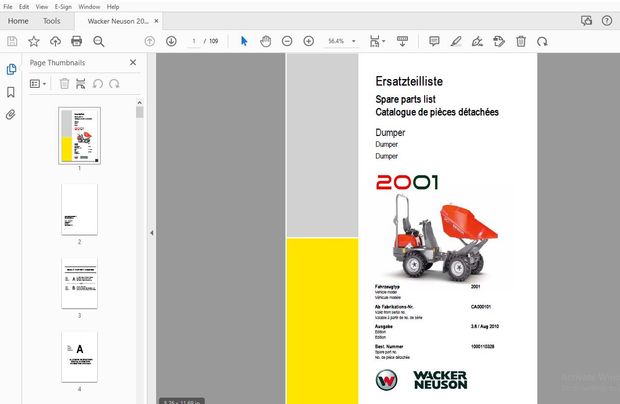Upload file to cloud icon

coord(55,41)
